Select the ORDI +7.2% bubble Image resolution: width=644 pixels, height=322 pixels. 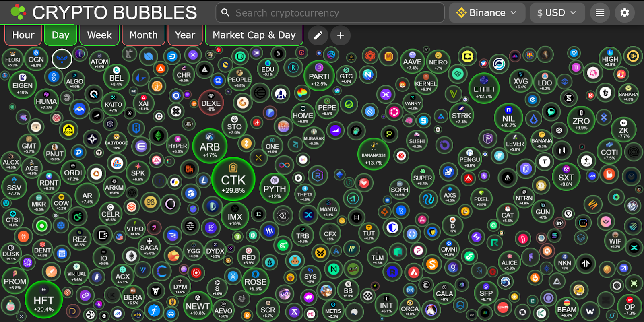[73, 172]
